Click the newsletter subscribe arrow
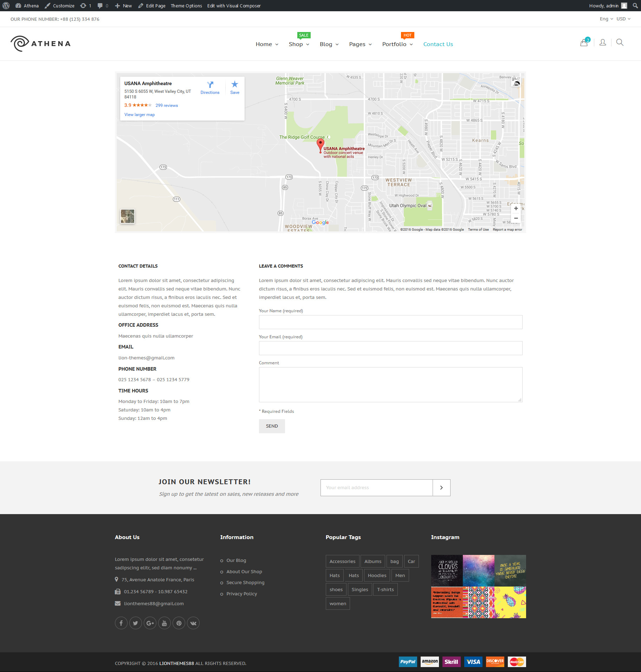The image size is (641, 672). coord(441,487)
